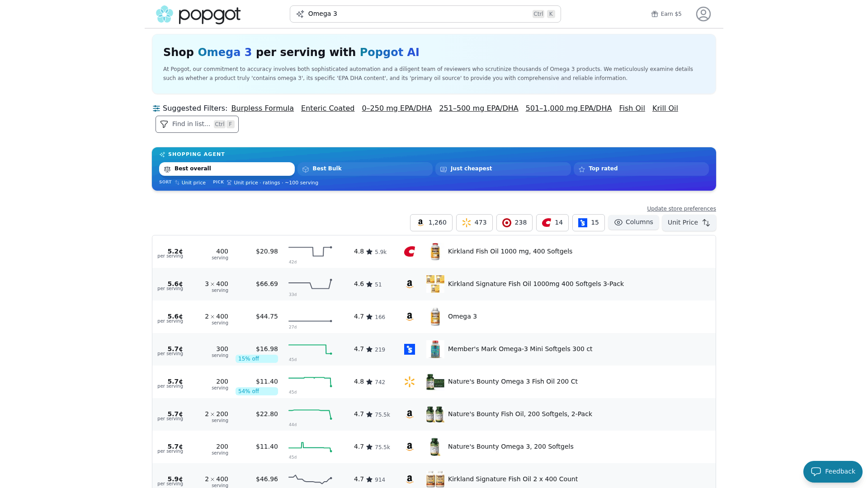Apply the Burpless Formula filter

263,108
